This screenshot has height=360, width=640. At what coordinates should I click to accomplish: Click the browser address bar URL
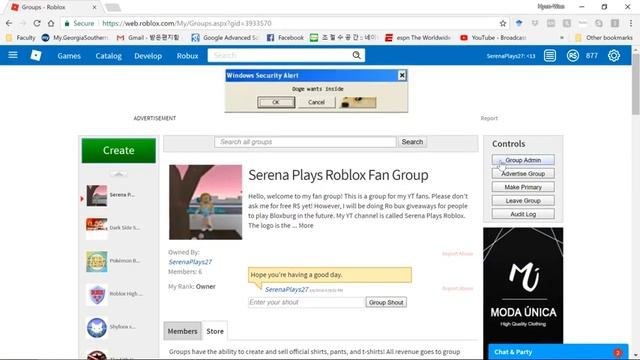187,23
